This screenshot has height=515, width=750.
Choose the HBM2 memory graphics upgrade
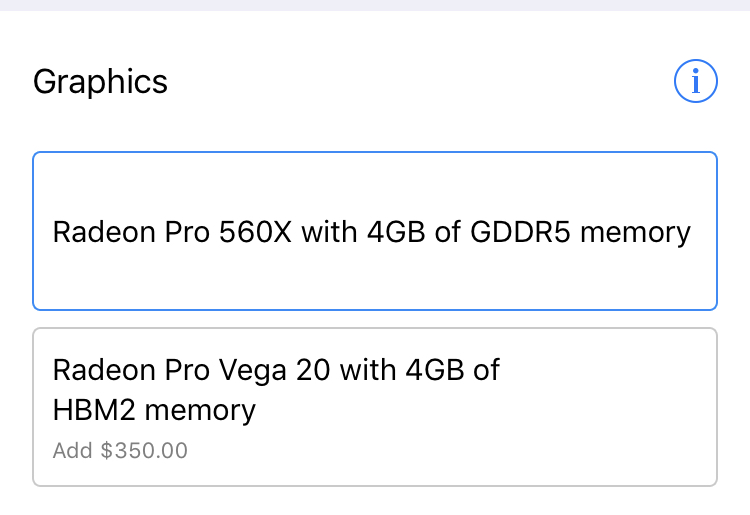click(375, 407)
